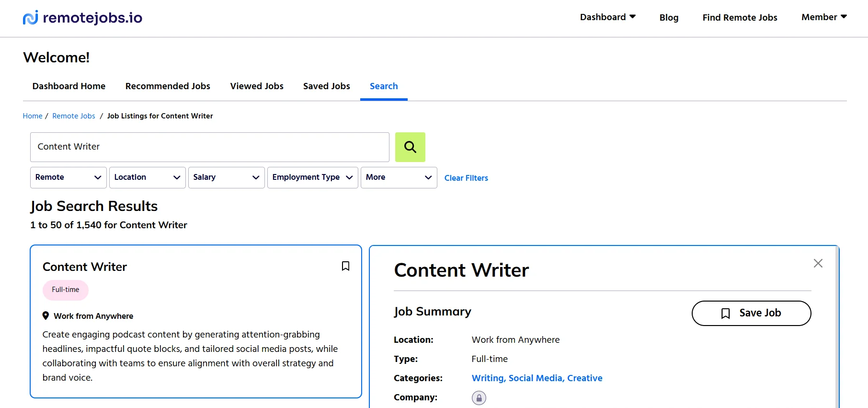The width and height of the screenshot is (868, 408).
Task: Click the Content Writer search input field
Action: (210, 147)
